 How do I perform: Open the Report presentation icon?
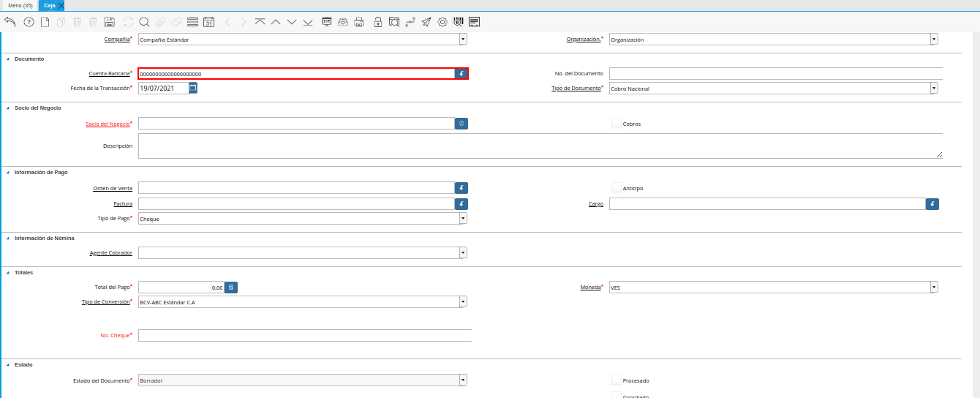(x=327, y=22)
